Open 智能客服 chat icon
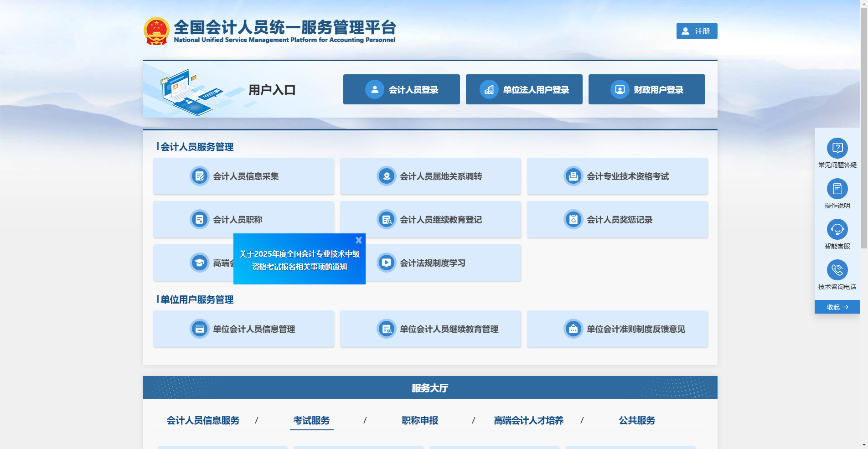 (x=837, y=229)
